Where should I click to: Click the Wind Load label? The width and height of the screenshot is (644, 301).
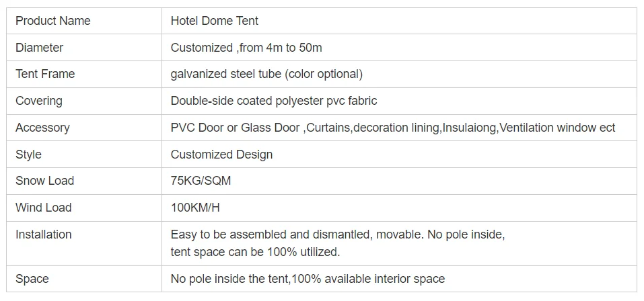(44, 208)
